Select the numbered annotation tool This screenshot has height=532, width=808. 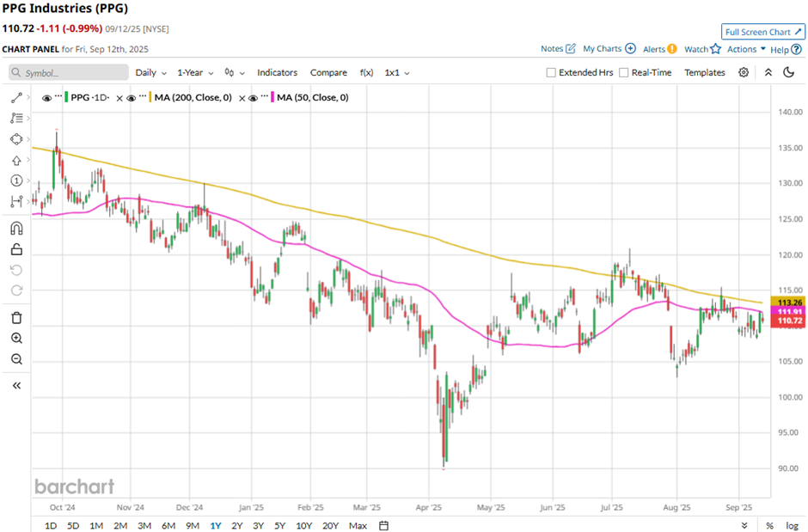pos(16,180)
